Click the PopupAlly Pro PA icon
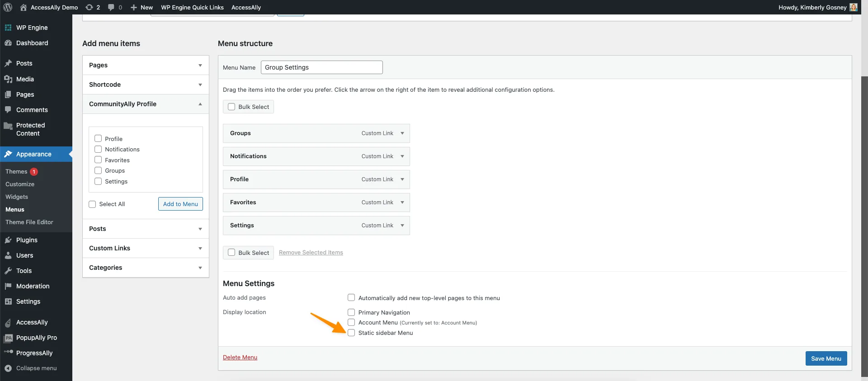This screenshot has height=381, width=868. pyautogui.click(x=8, y=338)
